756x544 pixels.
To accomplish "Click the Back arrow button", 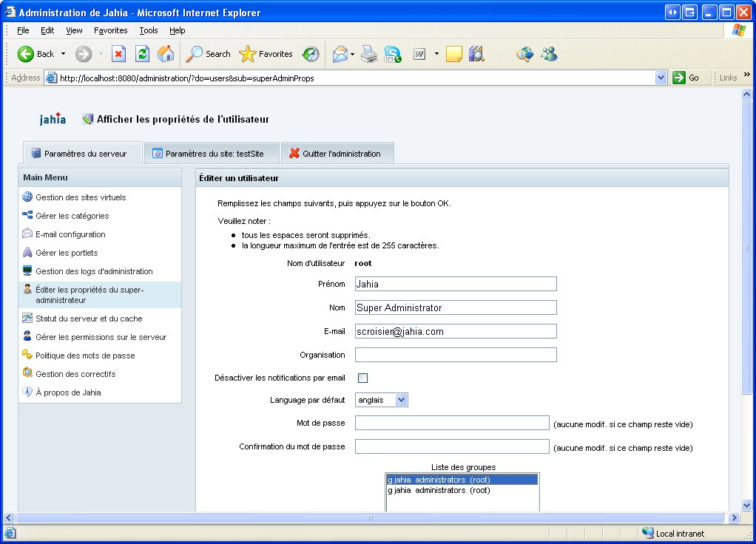I will pyautogui.click(x=26, y=54).
